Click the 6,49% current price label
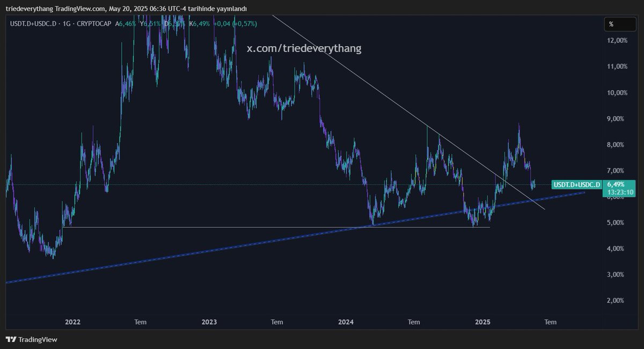 point(616,184)
